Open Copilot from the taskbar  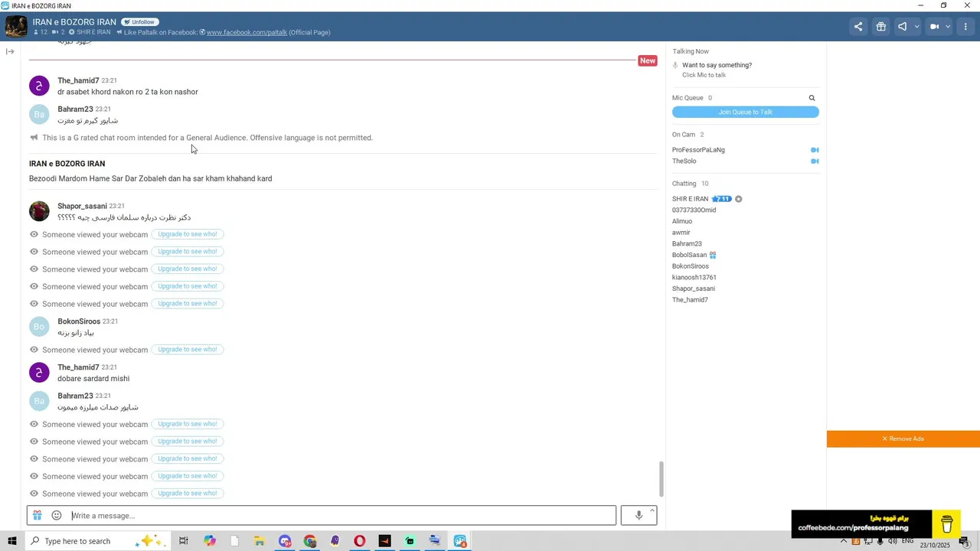(x=210, y=541)
